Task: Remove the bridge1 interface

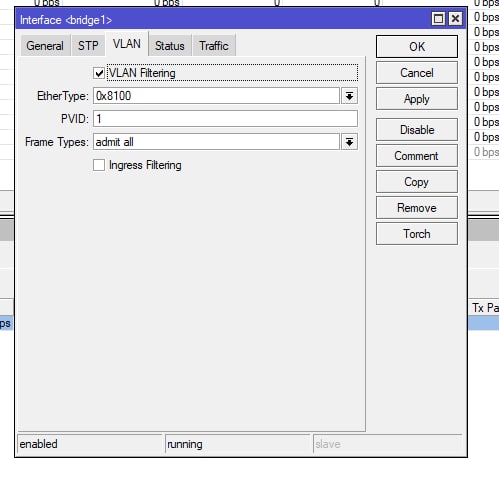Action: click(x=417, y=208)
